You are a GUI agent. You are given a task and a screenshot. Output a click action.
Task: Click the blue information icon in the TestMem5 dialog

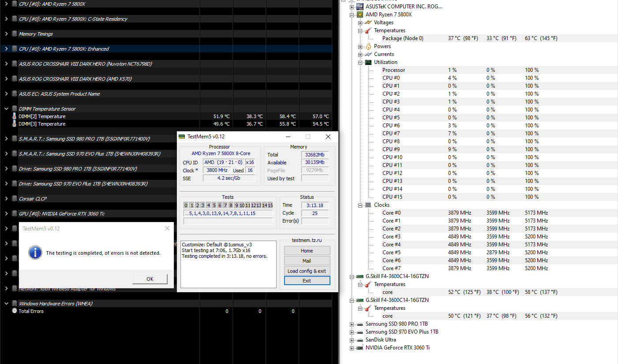(35, 253)
